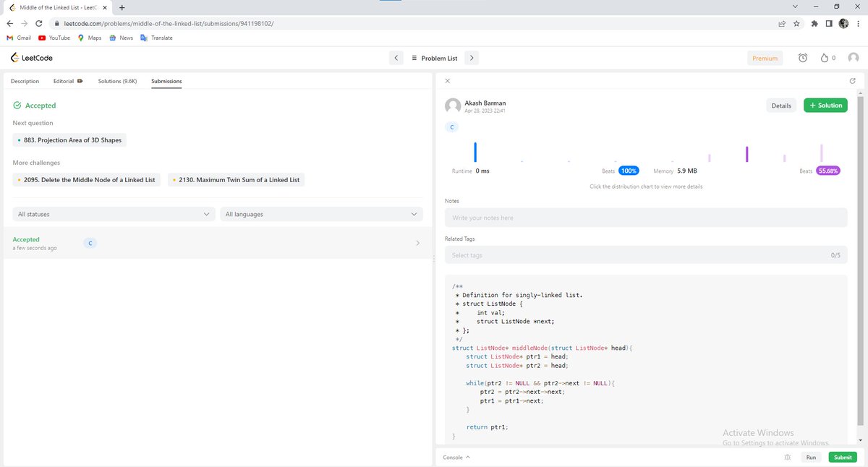Click Akash Barman's avatar
This screenshot has width=868, height=467.
coord(453,106)
